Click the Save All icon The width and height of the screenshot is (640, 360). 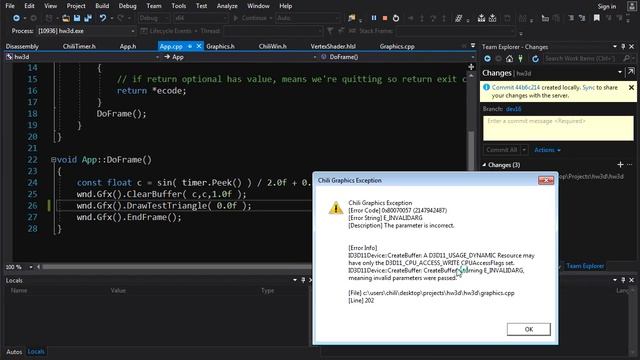point(88,18)
